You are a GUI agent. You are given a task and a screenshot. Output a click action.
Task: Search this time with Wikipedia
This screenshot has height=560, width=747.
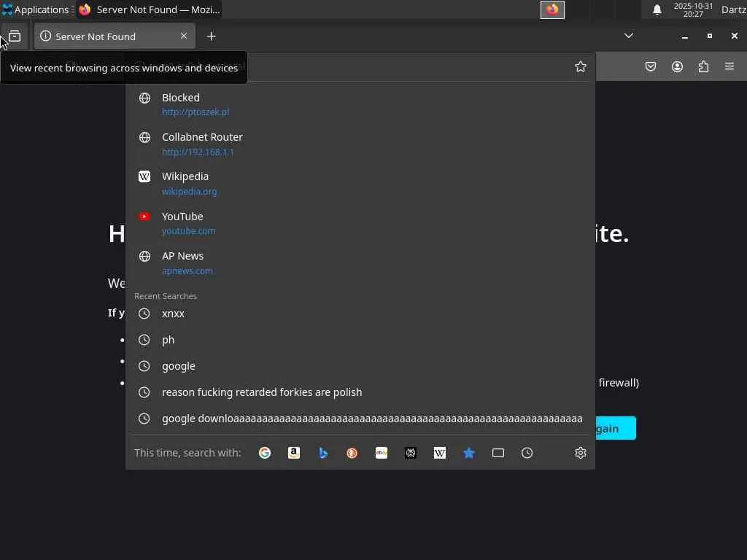(x=440, y=453)
